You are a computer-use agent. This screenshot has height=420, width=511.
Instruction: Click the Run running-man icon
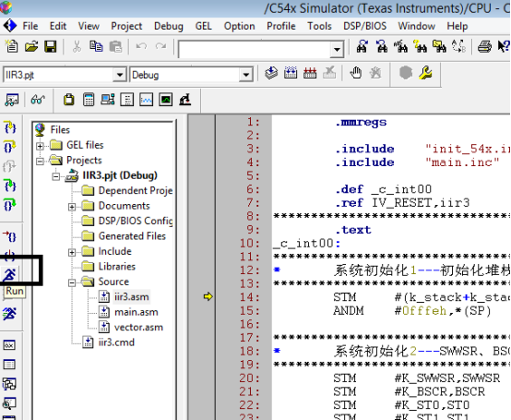coord(10,274)
